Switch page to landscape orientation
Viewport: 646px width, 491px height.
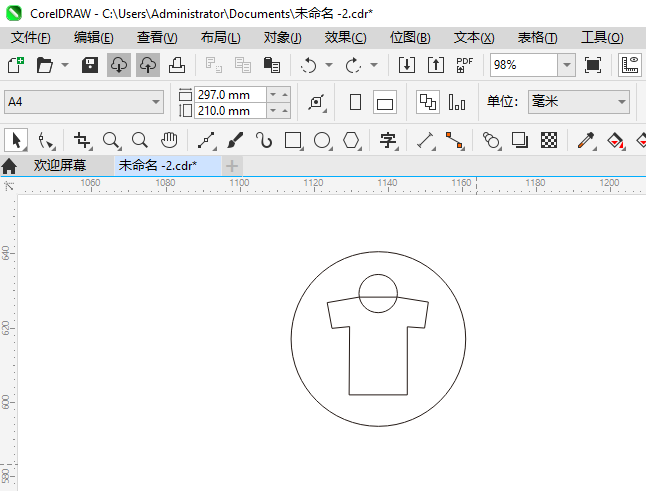pos(385,102)
